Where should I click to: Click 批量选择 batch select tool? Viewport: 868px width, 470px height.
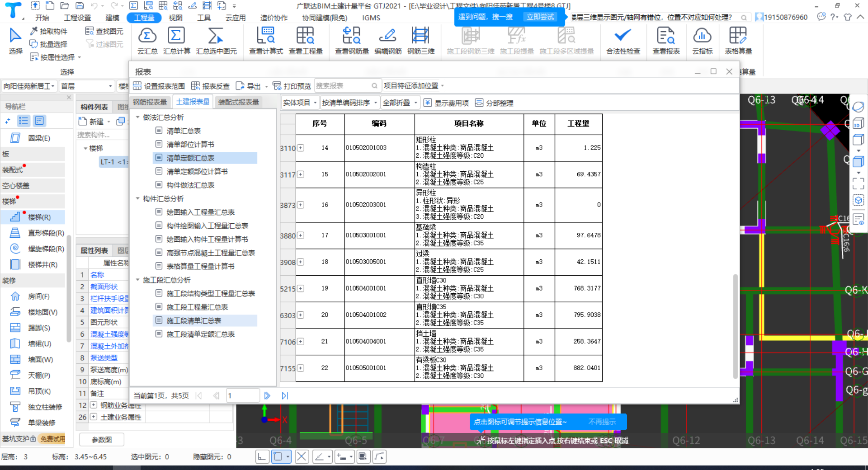coord(49,44)
